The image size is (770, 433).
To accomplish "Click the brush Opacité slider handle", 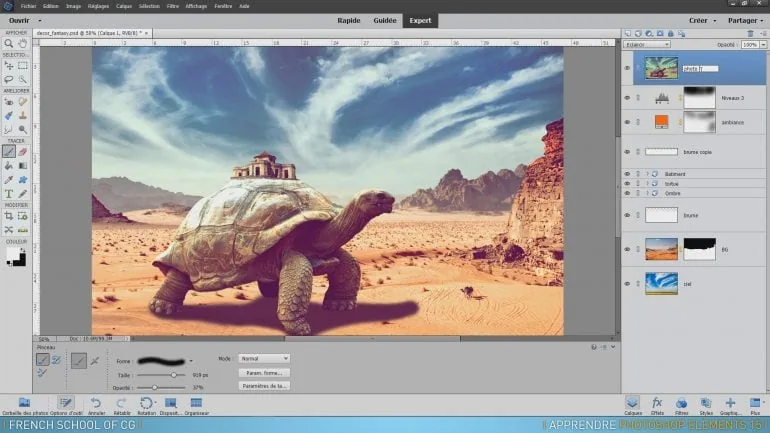I will coord(155,388).
